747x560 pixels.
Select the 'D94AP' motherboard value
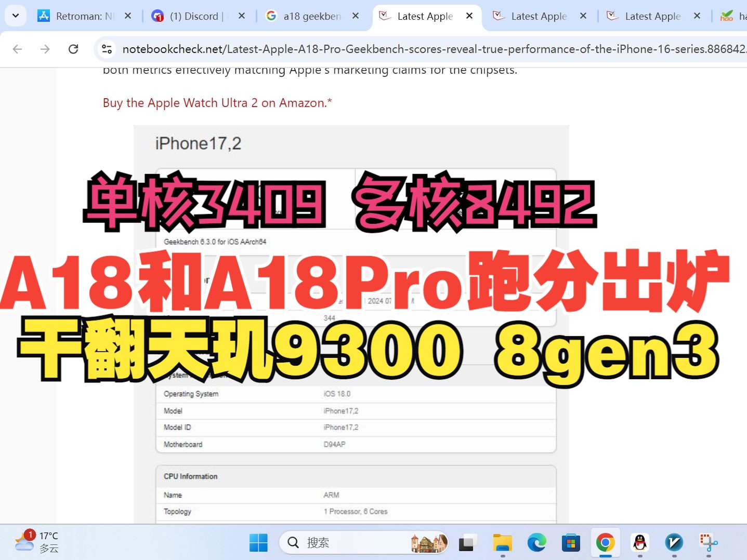[x=334, y=445]
